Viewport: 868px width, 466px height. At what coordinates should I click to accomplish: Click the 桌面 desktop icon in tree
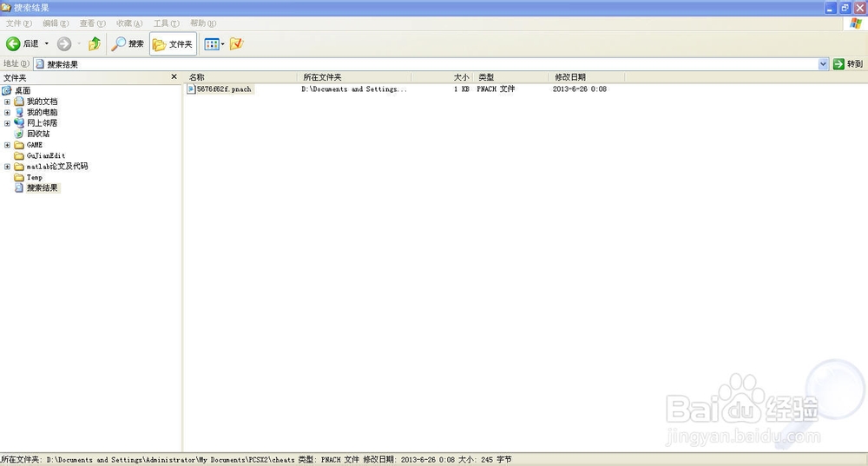(x=7, y=90)
